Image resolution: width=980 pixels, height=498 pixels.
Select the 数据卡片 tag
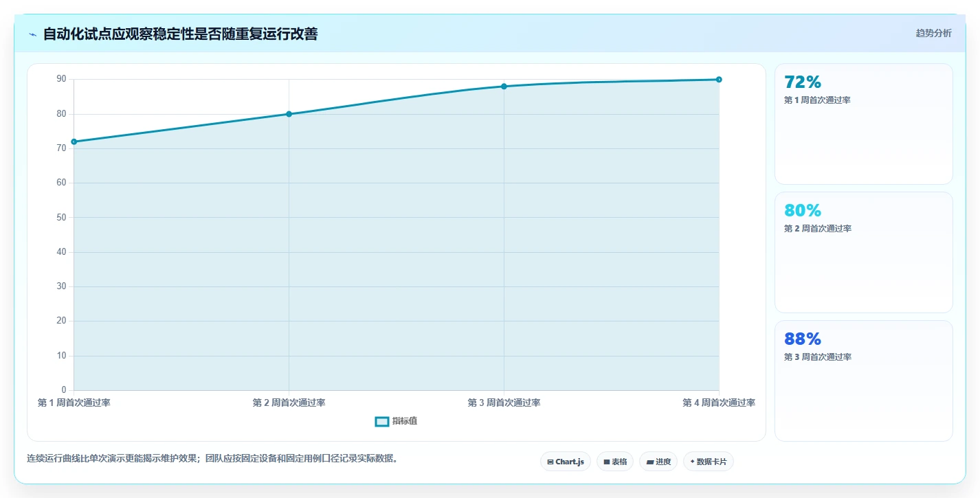pos(708,462)
